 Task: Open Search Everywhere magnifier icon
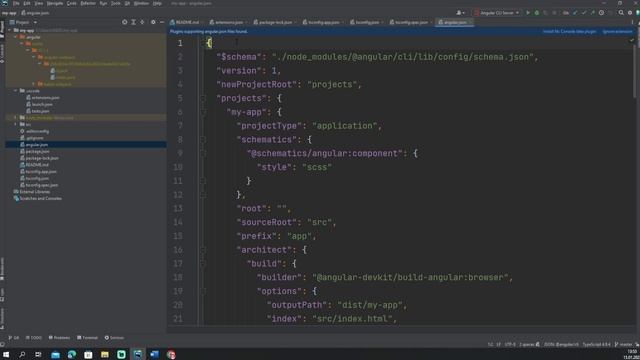point(621,13)
